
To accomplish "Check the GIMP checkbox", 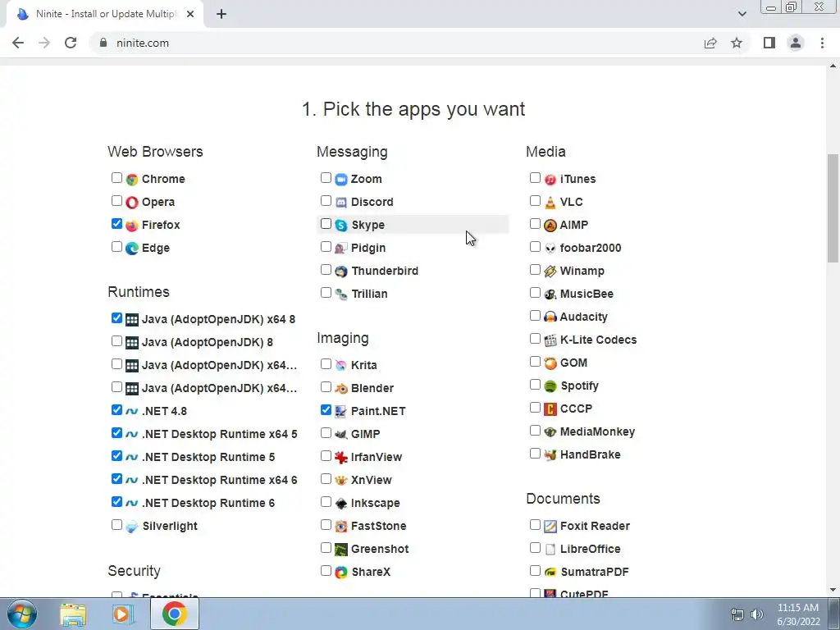I will (x=326, y=433).
